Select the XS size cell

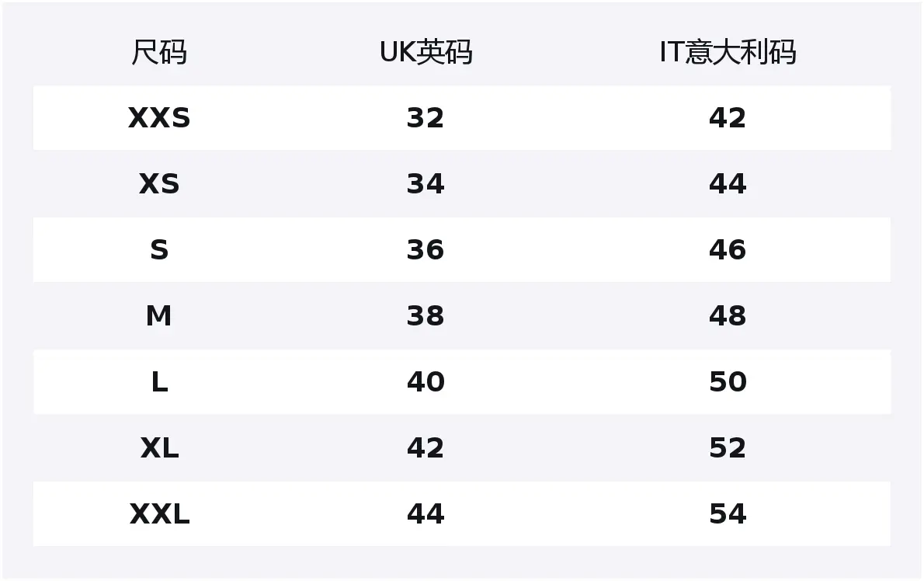(159, 184)
